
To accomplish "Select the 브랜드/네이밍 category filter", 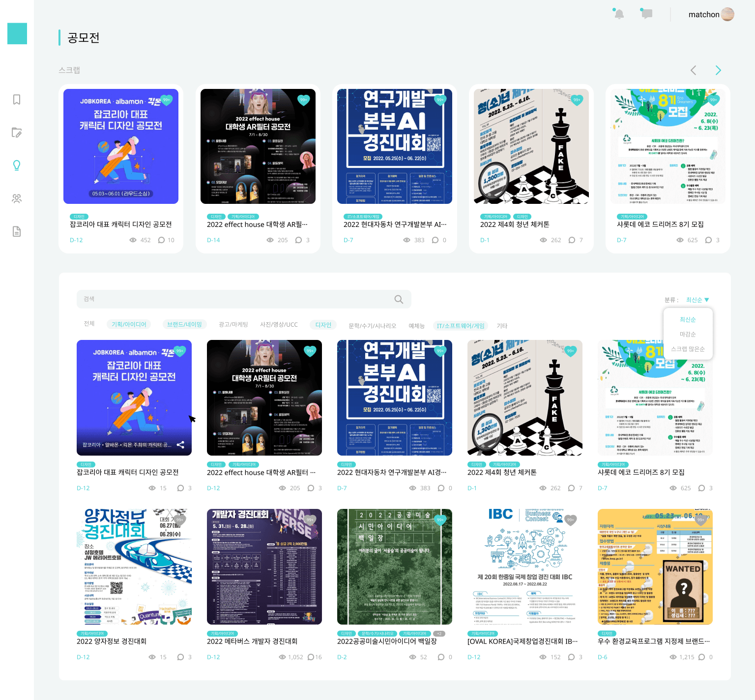I will pos(184,325).
